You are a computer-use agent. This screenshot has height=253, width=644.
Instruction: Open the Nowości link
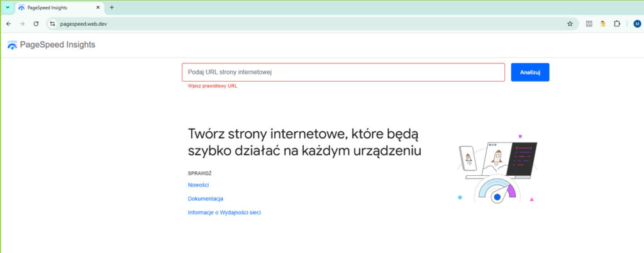coord(198,185)
